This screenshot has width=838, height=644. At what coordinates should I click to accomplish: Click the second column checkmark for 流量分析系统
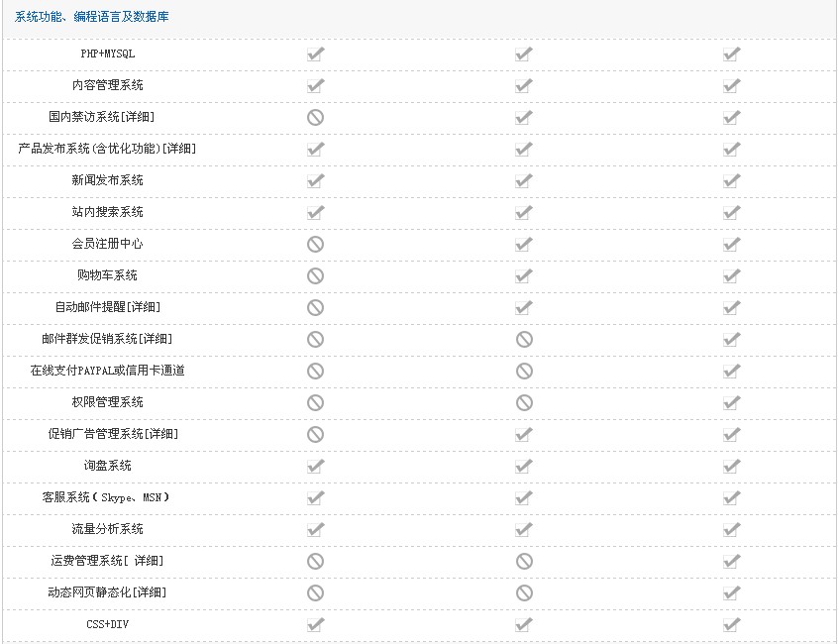[524, 529]
